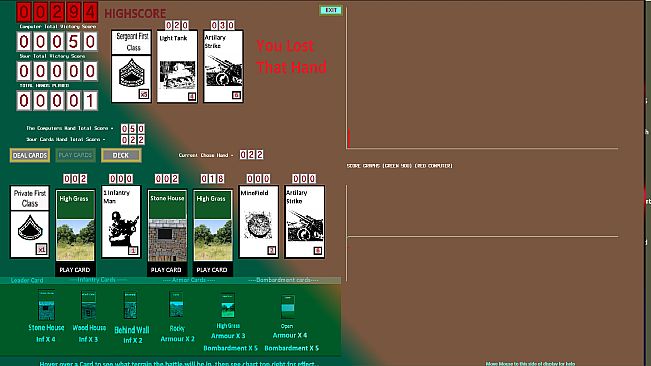Click multiplier badge on Sergeant First Class card

(x=144, y=94)
